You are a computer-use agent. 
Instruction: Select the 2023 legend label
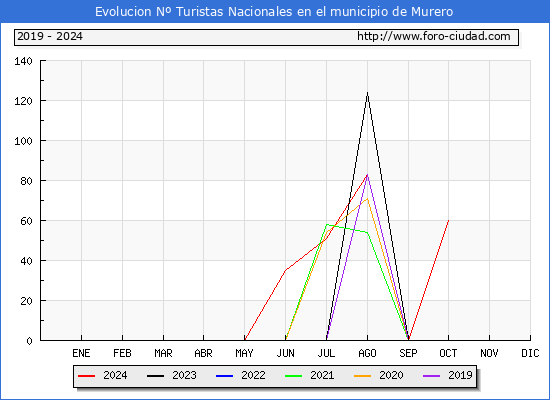(184, 375)
